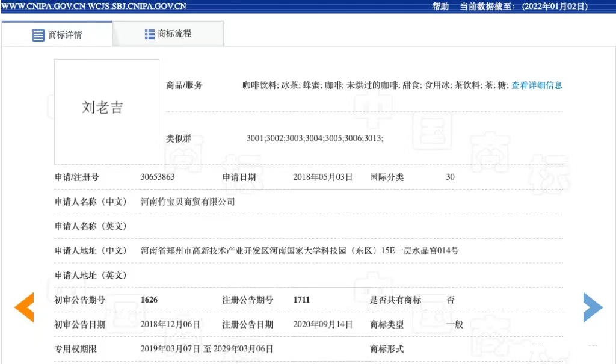The width and height of the screenshot is (616, 364).
Task: Click the blue next arrow
Action: [593, 307]
